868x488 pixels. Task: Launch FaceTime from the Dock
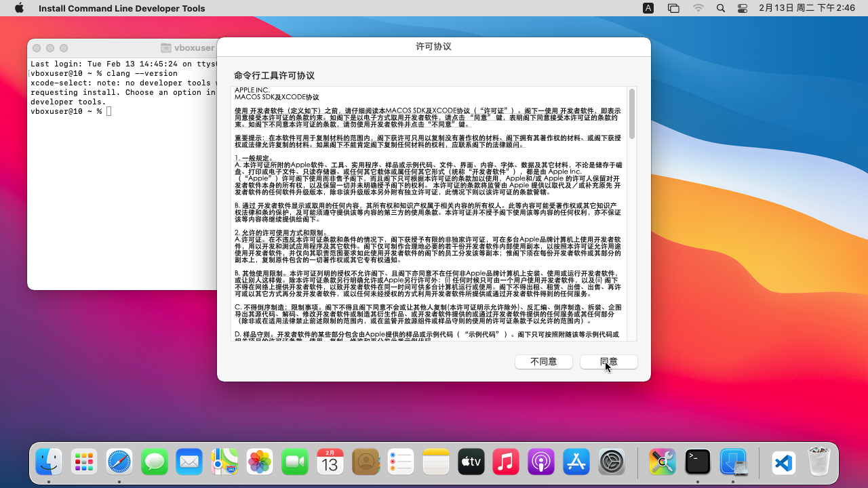[295, 462]
